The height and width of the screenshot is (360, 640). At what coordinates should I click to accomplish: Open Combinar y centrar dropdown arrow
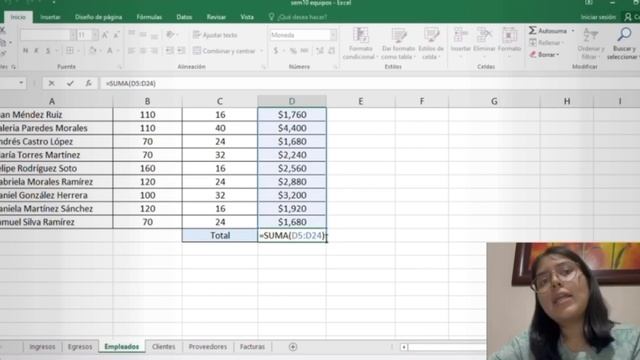(x=261, y=51)
